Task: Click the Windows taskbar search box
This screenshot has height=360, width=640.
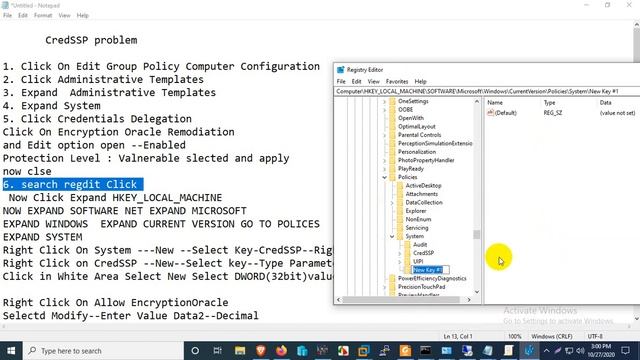Action: point(104,351)
